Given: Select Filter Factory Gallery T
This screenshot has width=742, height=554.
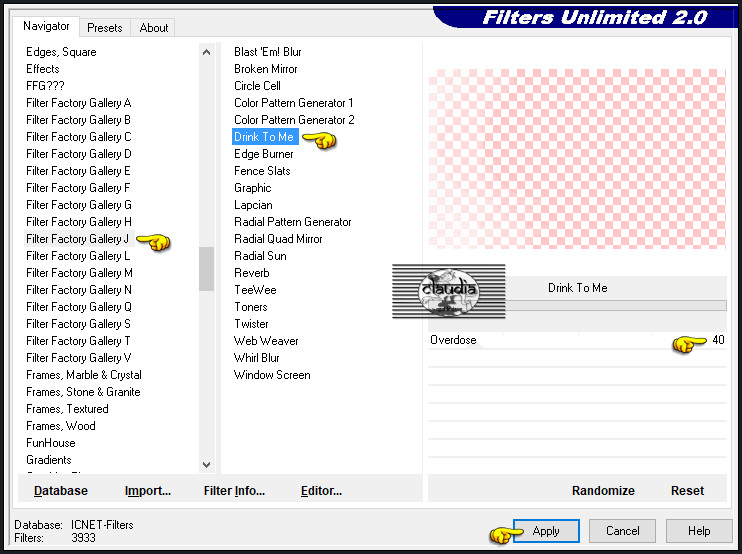Looking at the screenshot, I should (x=78, y=341).
